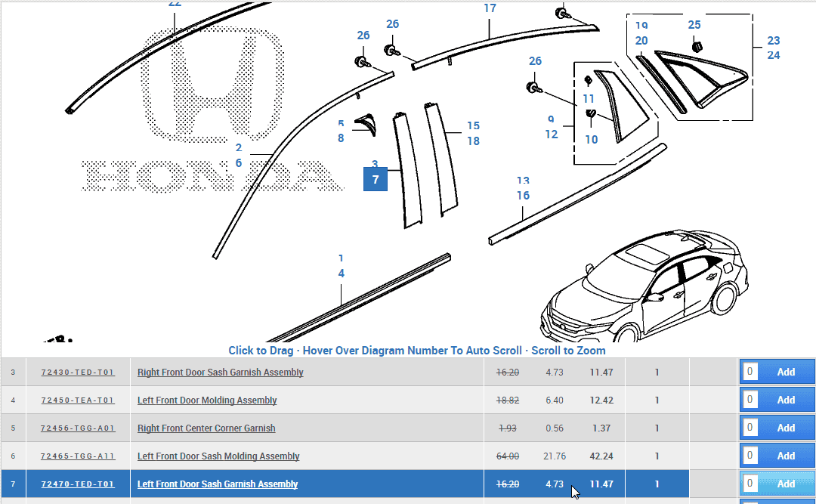Open Left Front Door Sash Molding Assembly
This screenshot has height=504, width=816.
pyautogui.click(x=218, y=456)
